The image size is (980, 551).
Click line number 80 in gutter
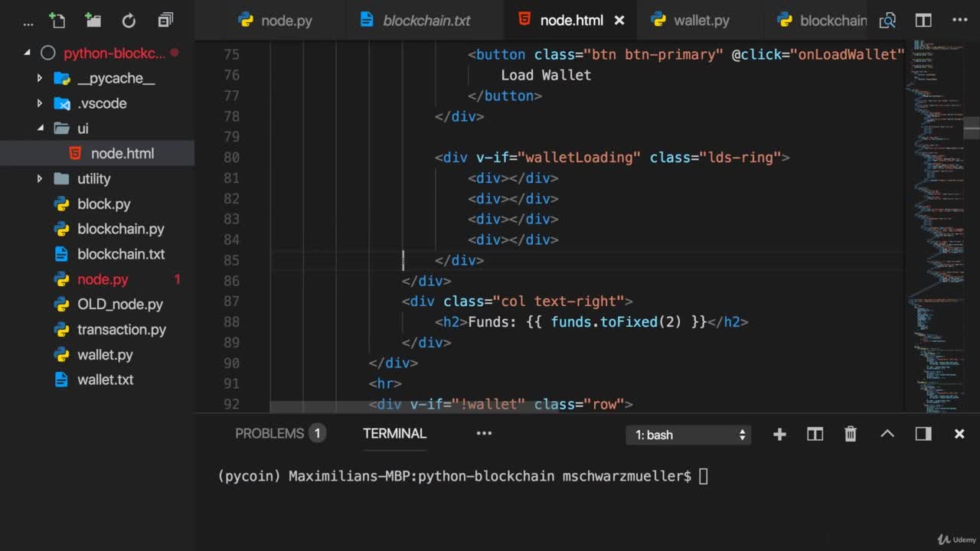[230, 157]
